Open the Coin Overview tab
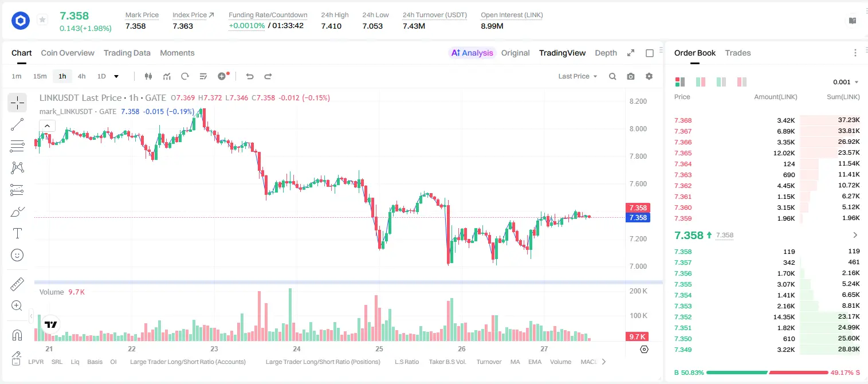Image resolution: width=868 pixels, height=384 pixels. tap(68, 53)
